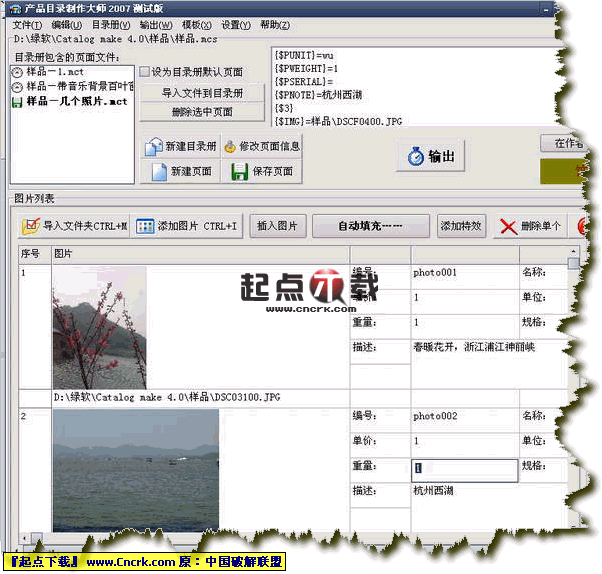Click the file path D:\绿软\Catalog make 4.0\样品\DSC03100.JPG
Image resolution: width=602 pixels, height=574 pixels.
[x=167, y=397]
